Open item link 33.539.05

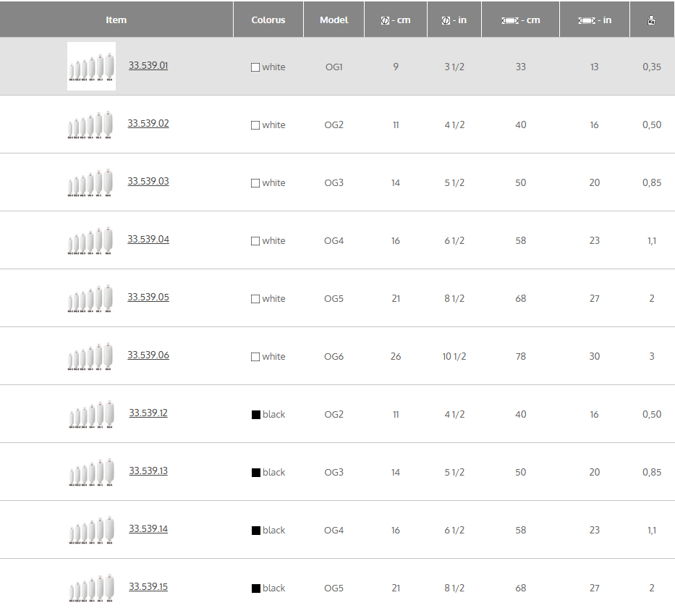point(148,298)
